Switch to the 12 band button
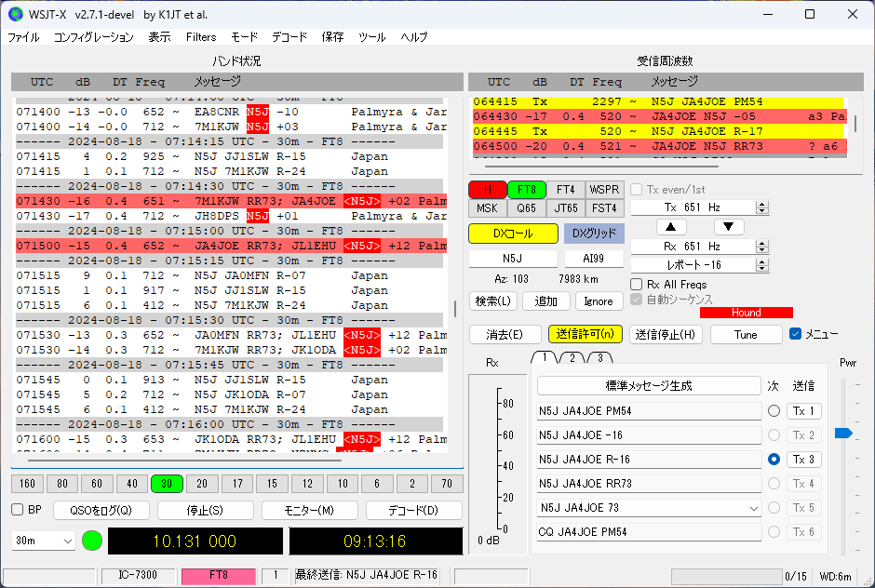The image size is (875, 588). (x=307, y=484)
